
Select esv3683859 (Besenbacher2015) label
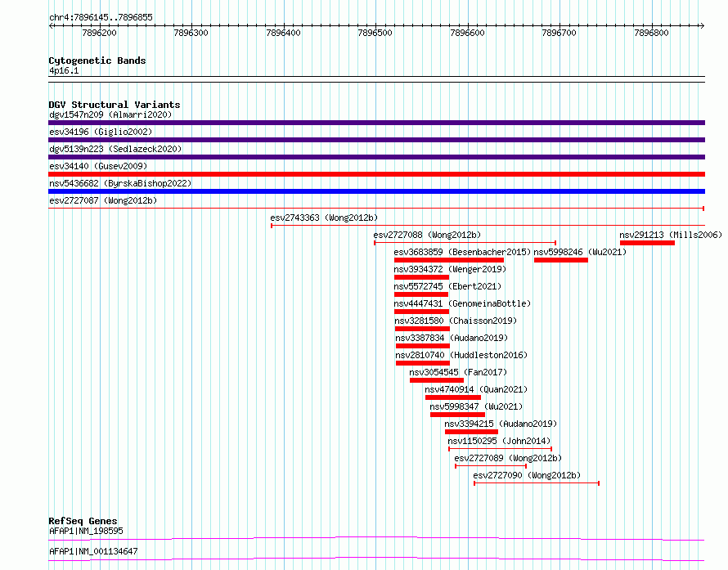[462, 252]
